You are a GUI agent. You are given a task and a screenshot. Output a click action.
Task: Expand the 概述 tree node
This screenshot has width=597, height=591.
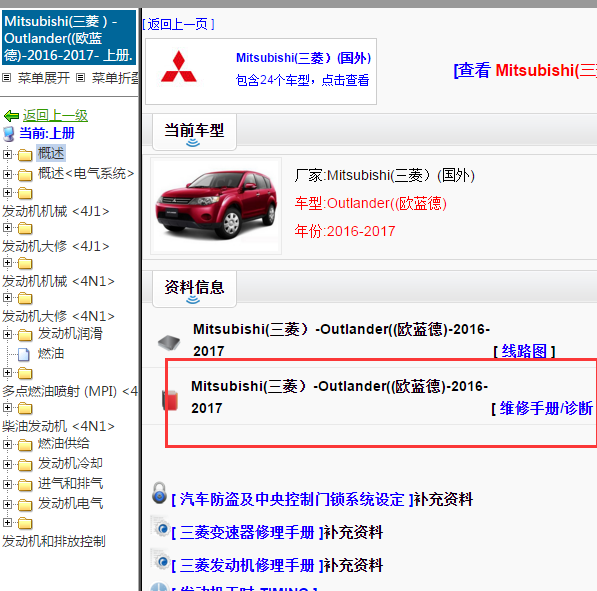7,154
